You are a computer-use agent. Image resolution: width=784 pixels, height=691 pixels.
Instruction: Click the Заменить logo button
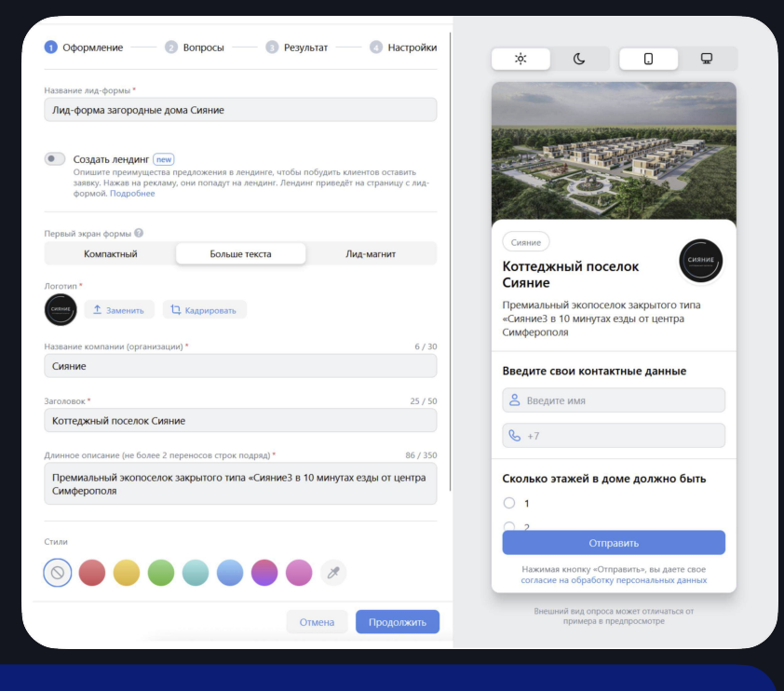point(119,310)
